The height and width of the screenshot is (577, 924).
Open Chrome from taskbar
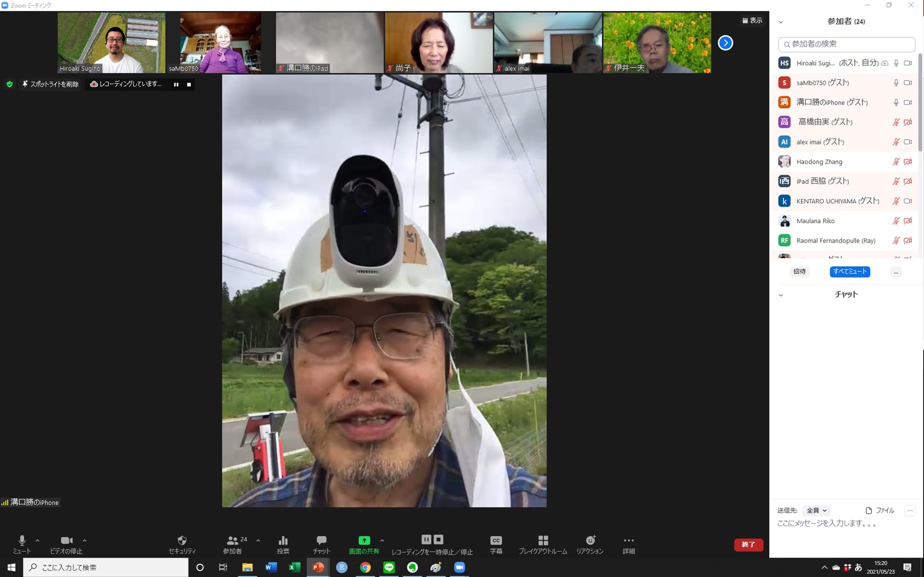click(365, 567)
